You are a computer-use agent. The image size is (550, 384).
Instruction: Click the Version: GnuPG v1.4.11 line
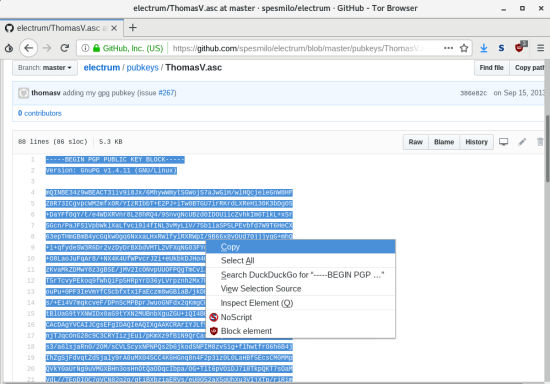click(x=111, y=170)
